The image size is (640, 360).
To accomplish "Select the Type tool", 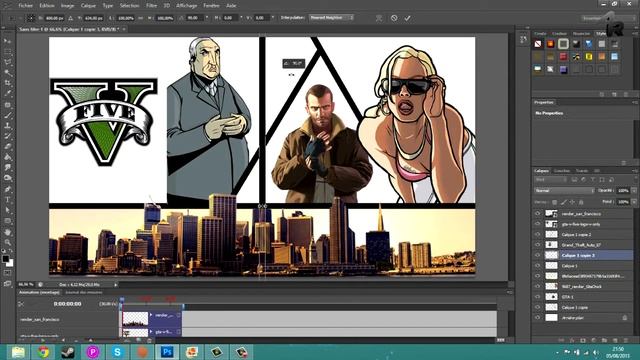I will click(x=7, y=200).
